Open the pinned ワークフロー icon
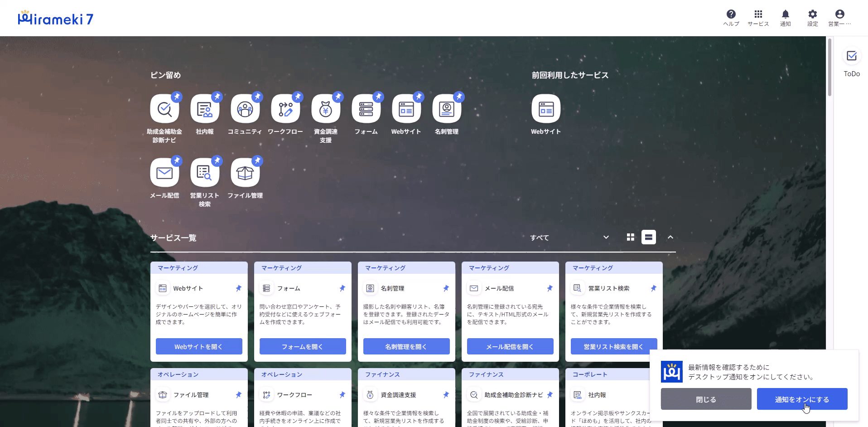Screen dimensions: 868x427 (x=285, y=109)
